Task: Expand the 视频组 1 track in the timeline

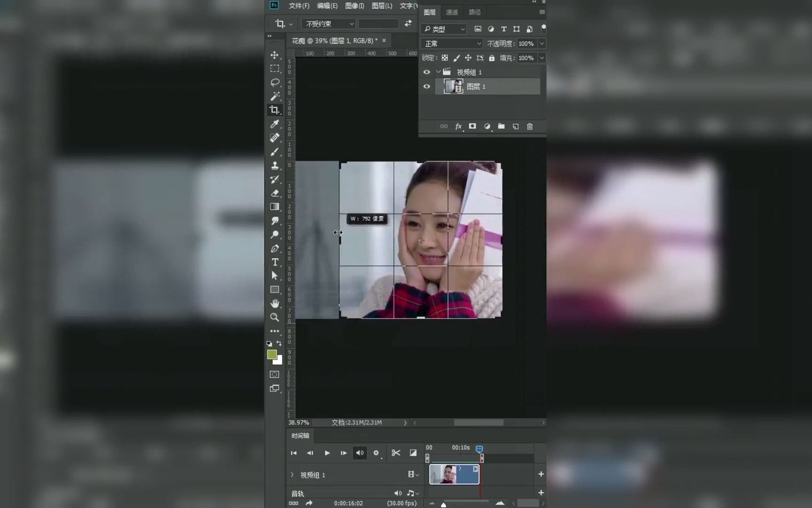Action: click(292, 475)
